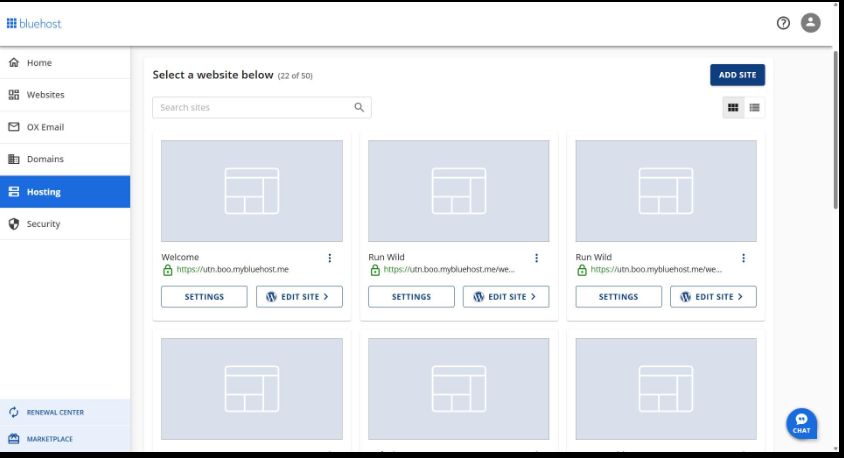The height and width of the screenshot is (458, 844).
Task: Click the WordPress icon in Welcome's EDIT SITE
Action: tap(271, 297)
